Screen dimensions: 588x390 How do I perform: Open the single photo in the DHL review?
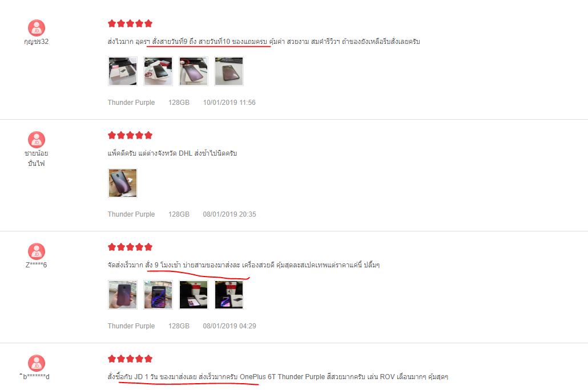tap(123, 183)
